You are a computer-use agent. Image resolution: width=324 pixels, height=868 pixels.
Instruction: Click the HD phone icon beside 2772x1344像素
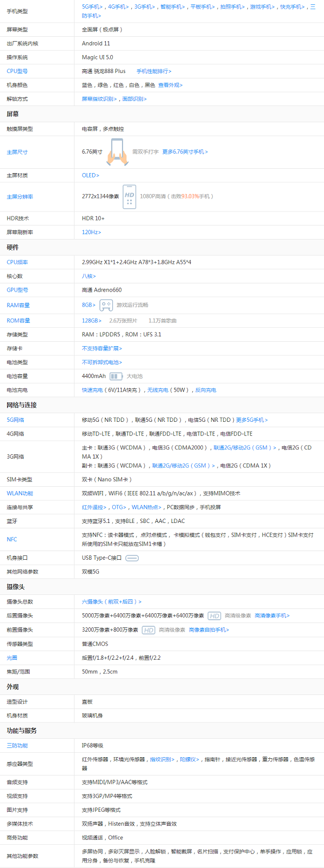129,196
